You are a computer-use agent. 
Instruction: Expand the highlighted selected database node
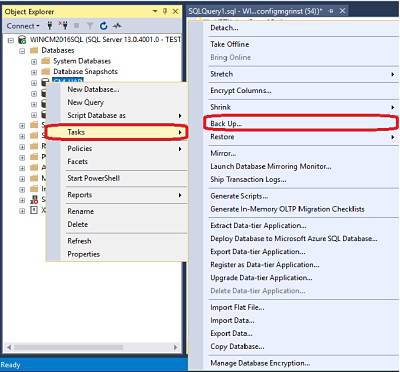coord(34,83)
